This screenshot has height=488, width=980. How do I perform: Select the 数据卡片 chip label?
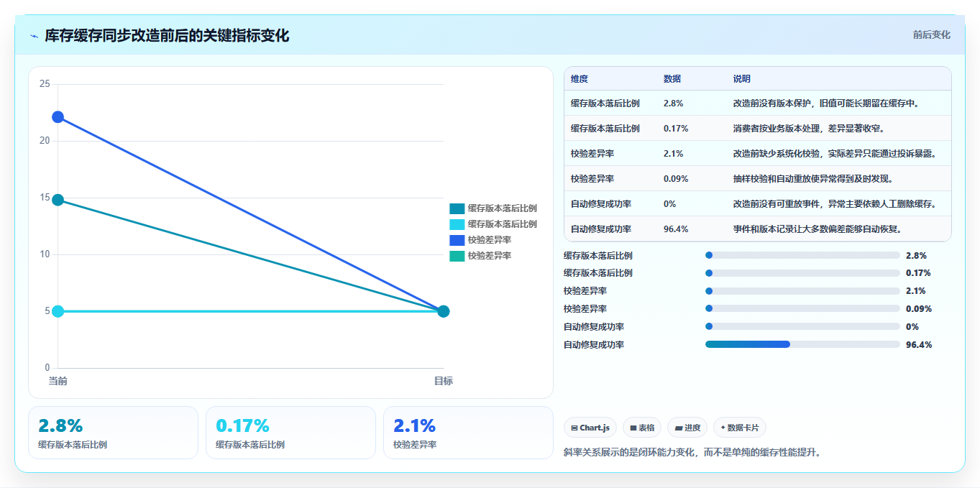[x=743, y=428]
